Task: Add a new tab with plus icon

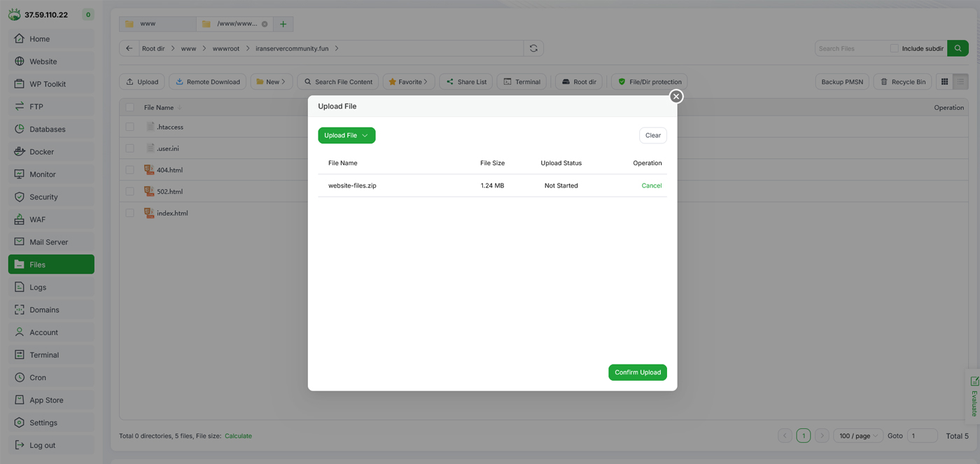Action: coord(283,24)
